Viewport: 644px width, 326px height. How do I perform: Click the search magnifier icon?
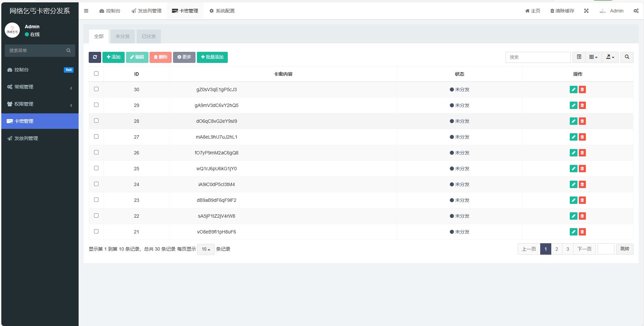tap(627, 57)
